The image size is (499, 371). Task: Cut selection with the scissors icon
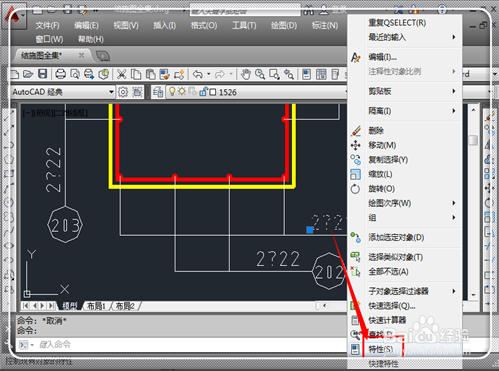coord(121,74)
